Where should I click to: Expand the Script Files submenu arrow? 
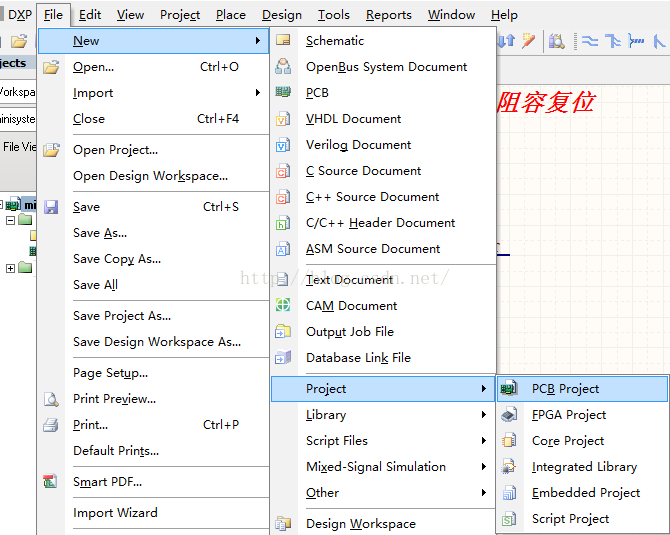[x=484, y=441]
